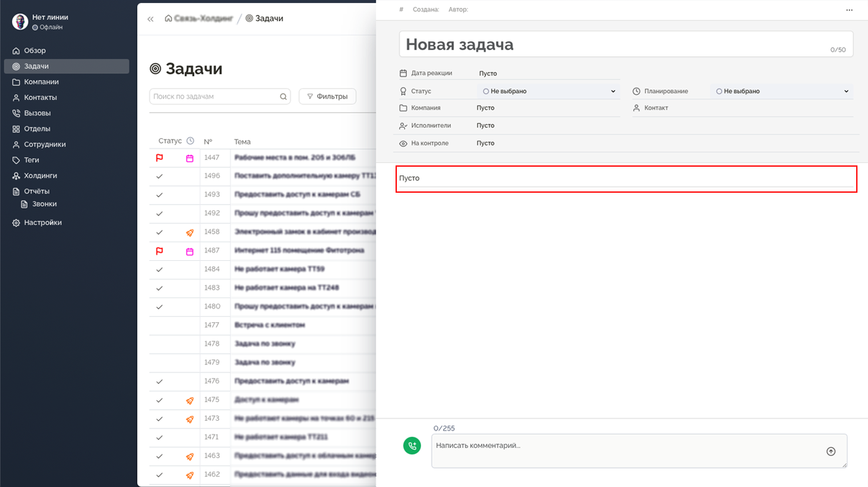Click the orange rocket icon next to task 1458
The image size is (868, 487).
click(189, 232)
